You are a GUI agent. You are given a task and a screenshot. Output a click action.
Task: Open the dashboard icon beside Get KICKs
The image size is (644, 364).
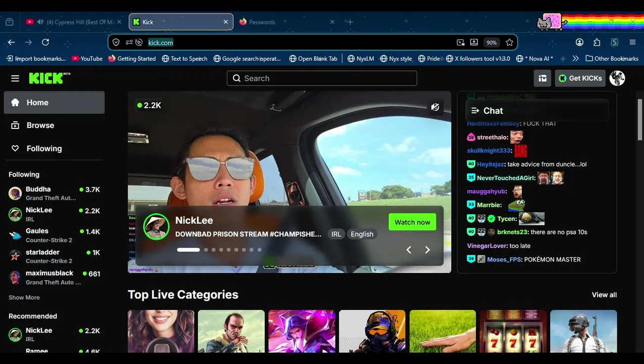(x=542, y=78)
